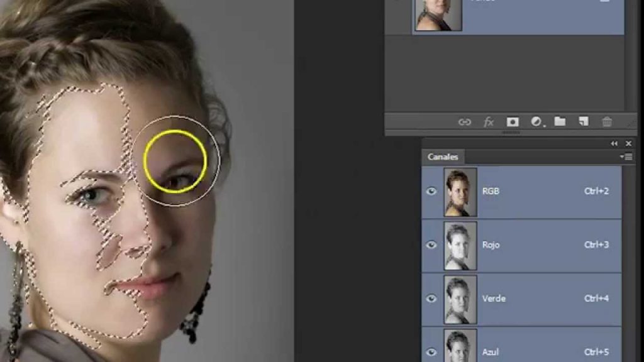Click the link layers icon

pyautogui.click(x=464, y=122)
